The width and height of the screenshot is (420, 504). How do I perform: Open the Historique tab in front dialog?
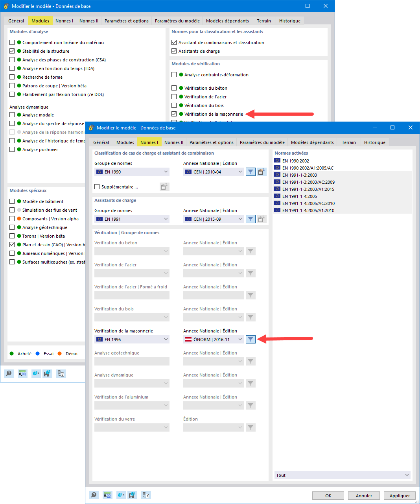click(x=375, y=142)
